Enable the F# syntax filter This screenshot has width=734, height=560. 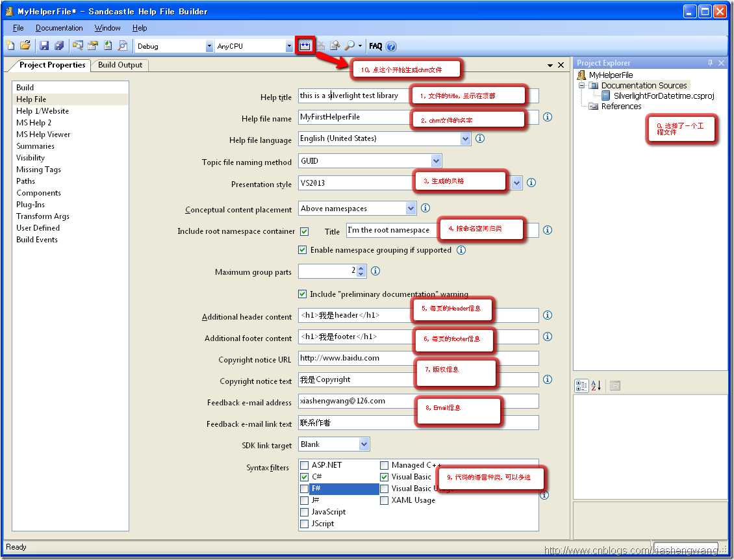tap(304, 489)
